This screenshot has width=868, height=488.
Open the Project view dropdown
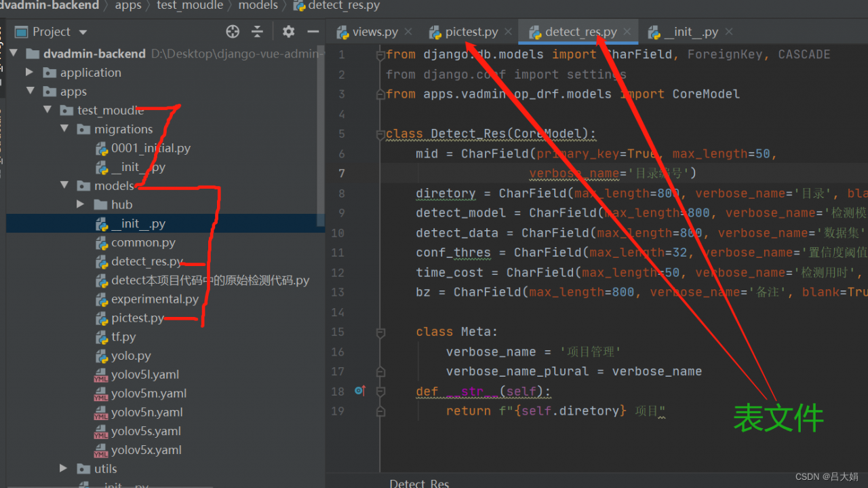pyautogui.click(x=83, y=32)
